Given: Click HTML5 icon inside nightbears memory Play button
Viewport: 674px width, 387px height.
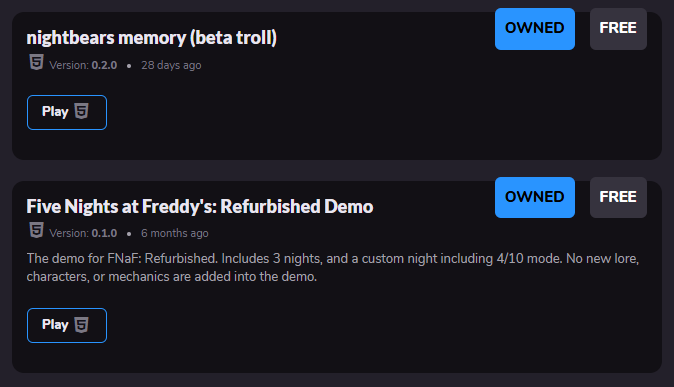Looking at the screenshot, I should coord(82,111).
